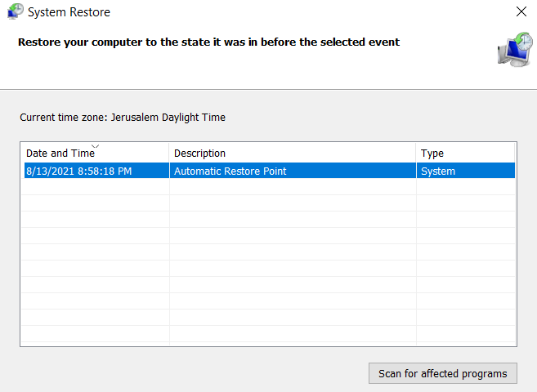537x392 pixels.
Task: Click the bold restore instructions heading
Action: 208,42
